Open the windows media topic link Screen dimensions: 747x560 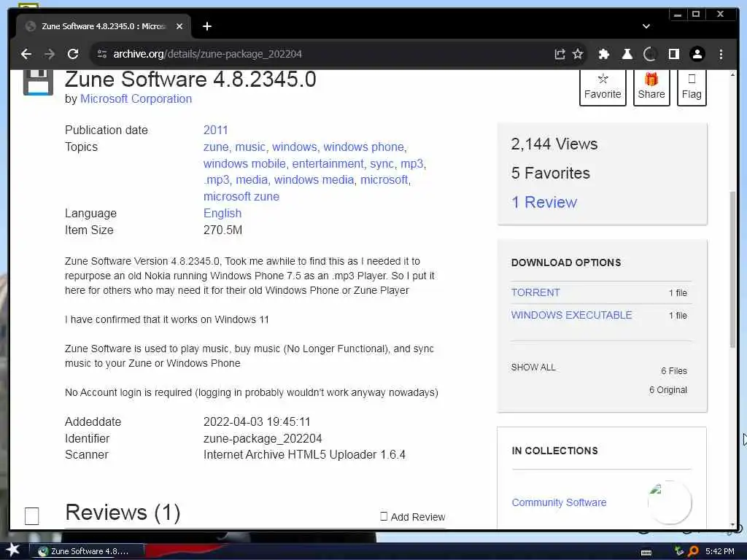[x=314, y=180]
